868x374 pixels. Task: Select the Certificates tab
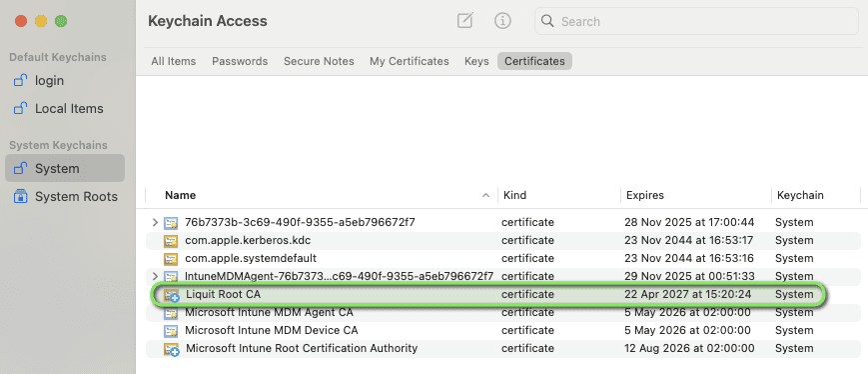534,61
